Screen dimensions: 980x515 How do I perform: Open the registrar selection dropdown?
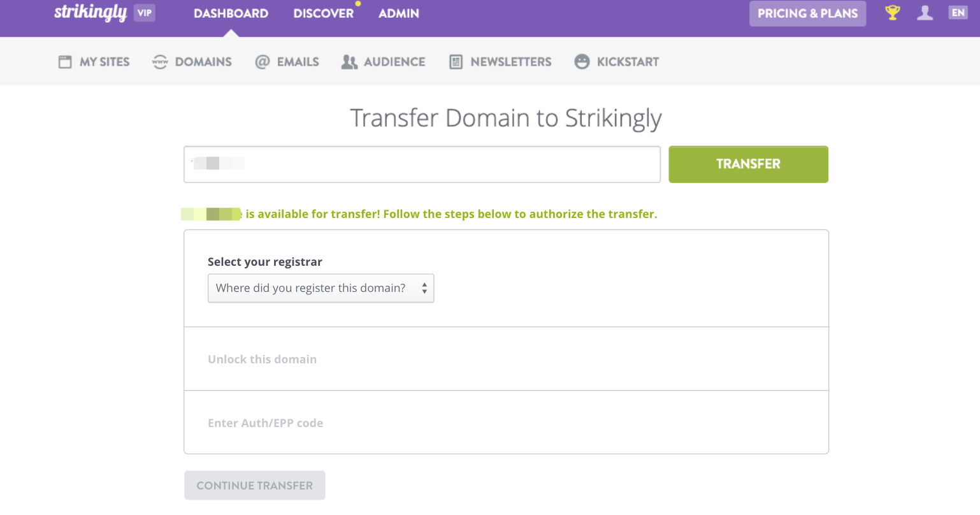click(321, 288)
